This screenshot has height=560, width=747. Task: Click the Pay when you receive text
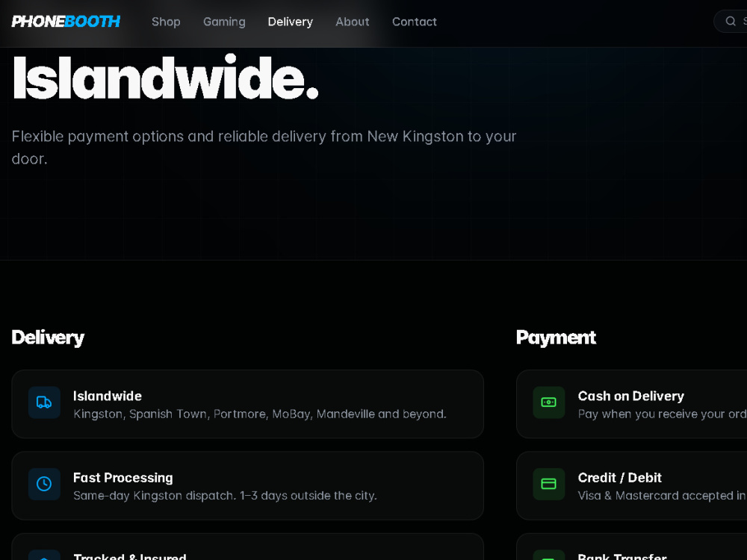662,414
